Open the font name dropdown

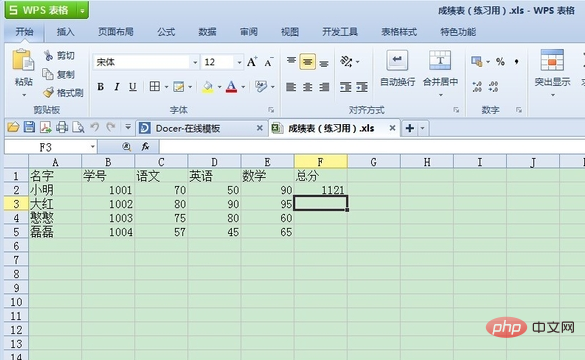tap(195, 62)
